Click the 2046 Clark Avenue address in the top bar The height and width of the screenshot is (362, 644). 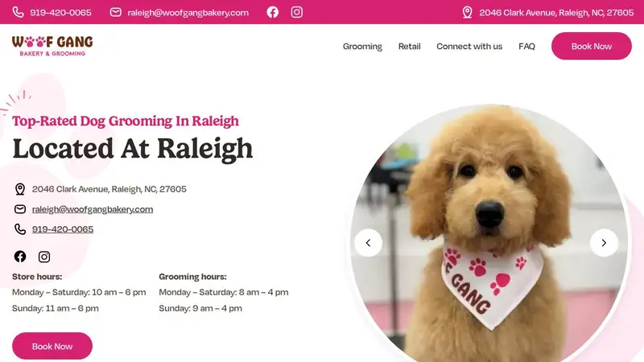pos(556,12)
